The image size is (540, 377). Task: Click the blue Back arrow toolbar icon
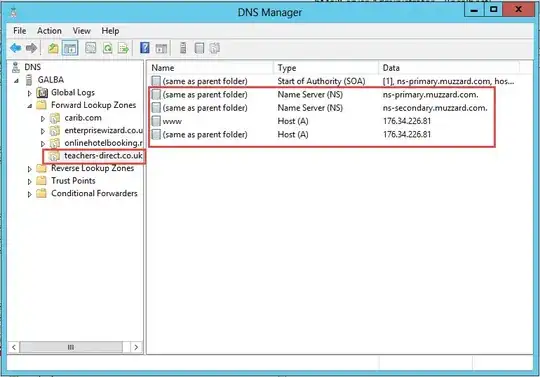[15, 48]
